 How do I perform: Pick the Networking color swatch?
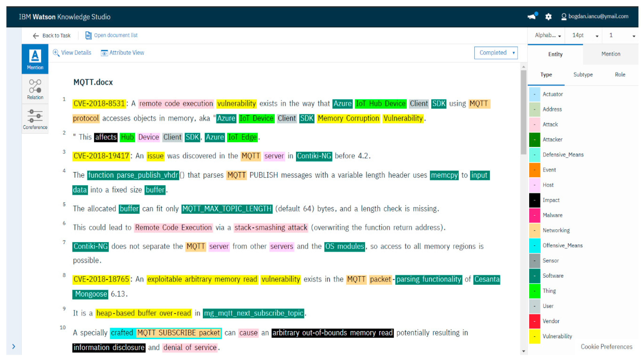(535, 230)
